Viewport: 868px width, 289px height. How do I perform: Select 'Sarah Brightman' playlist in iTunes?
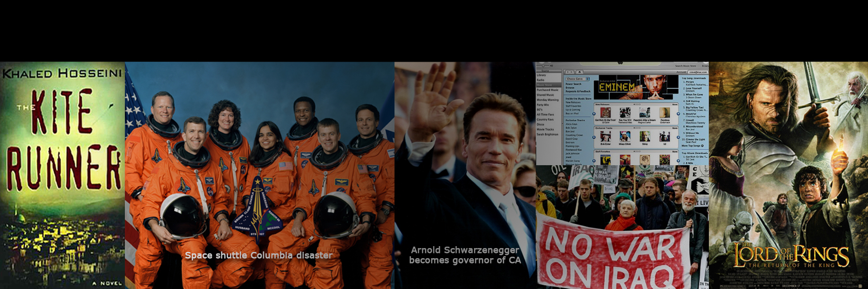coord(547,134)
